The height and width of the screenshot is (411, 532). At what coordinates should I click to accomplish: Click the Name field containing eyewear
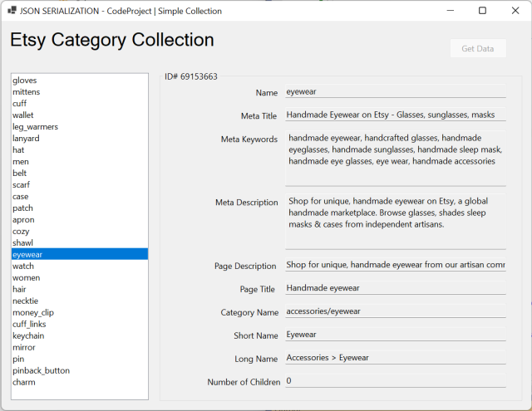click(x=396, y=91)
